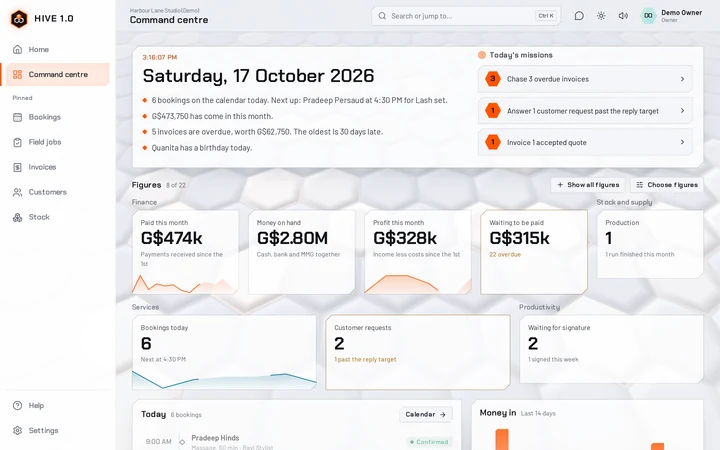Open the Production figure card
This screenshot has height=450, width=720.
(650, 244)
